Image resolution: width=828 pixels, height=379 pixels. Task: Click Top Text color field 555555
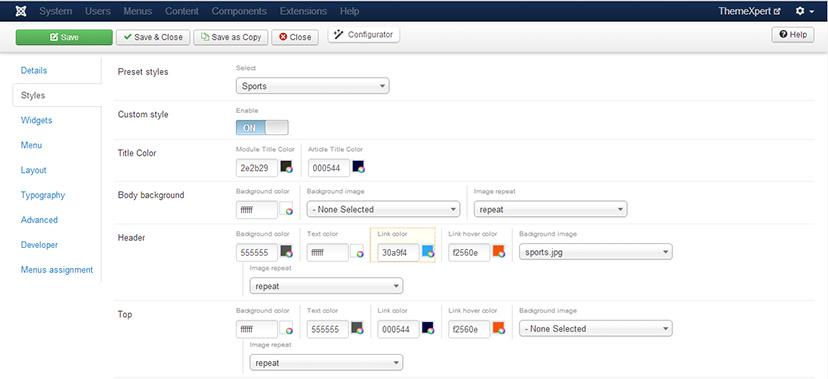click(327, 329)
